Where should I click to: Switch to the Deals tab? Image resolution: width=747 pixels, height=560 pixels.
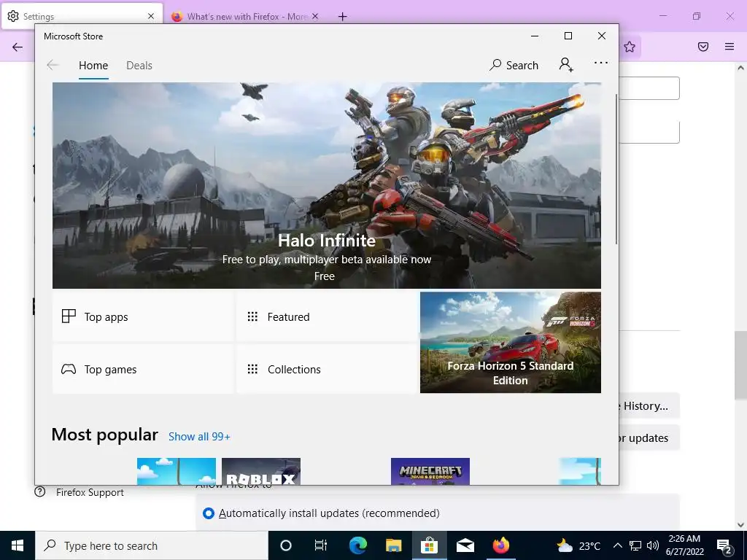coord(139,66)
